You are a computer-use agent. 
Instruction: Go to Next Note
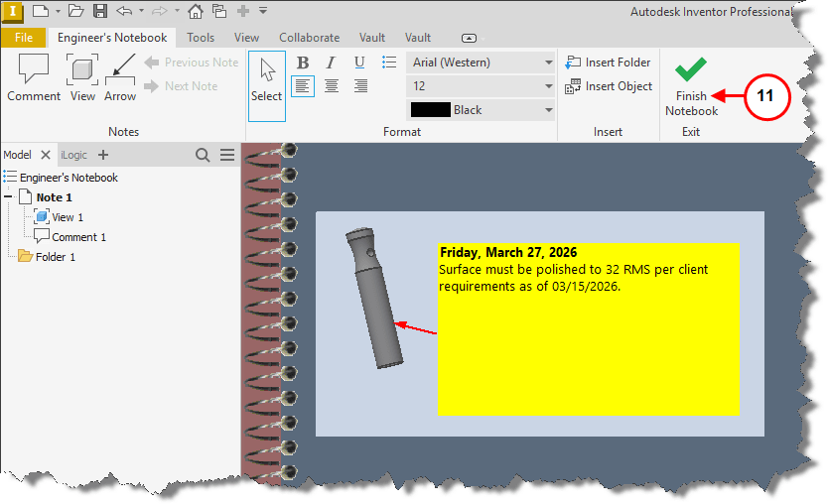click(181, 86)
